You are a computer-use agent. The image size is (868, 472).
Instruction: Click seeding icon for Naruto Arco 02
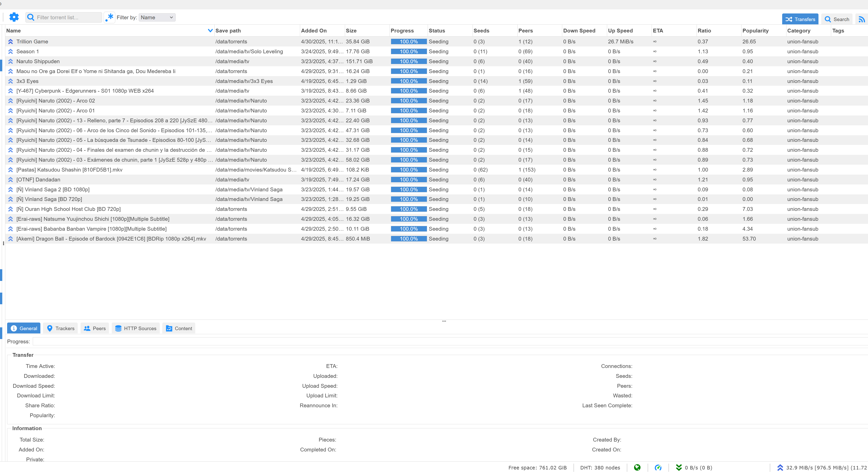10,101
